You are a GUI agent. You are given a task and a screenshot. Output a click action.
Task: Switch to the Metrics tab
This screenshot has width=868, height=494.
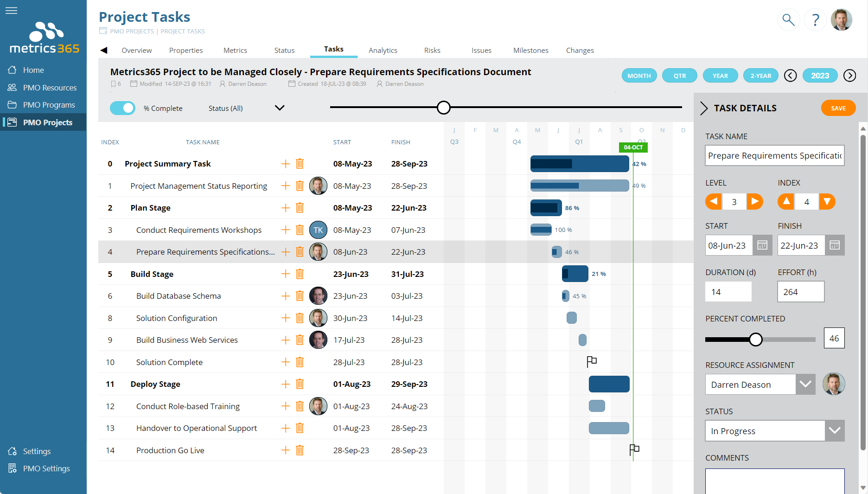click(x=235, y=50)
